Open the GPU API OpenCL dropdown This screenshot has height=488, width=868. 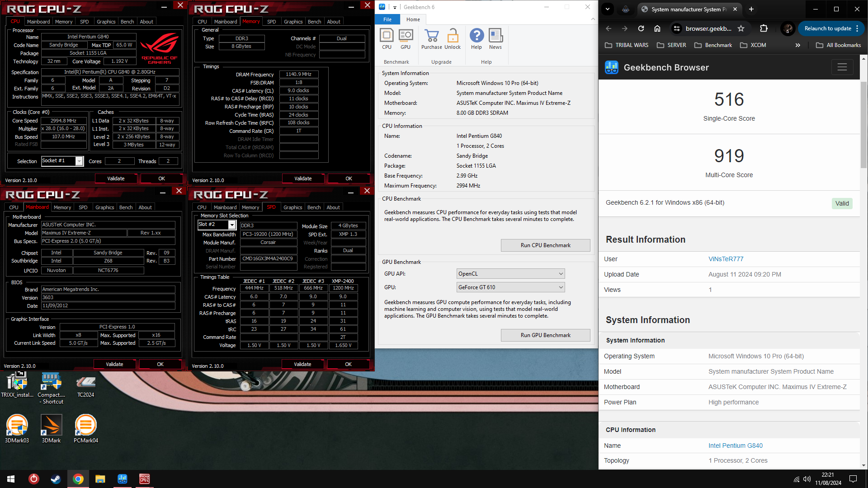[x=510, y=274]
